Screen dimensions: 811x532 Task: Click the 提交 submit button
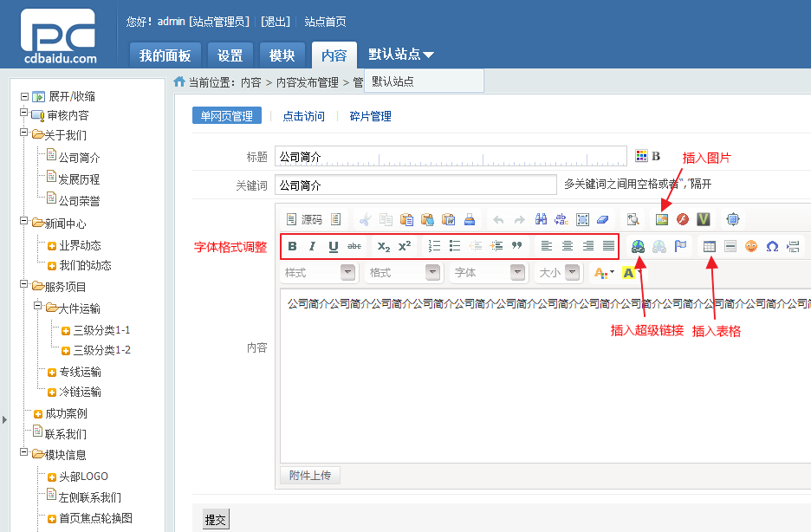215,520
